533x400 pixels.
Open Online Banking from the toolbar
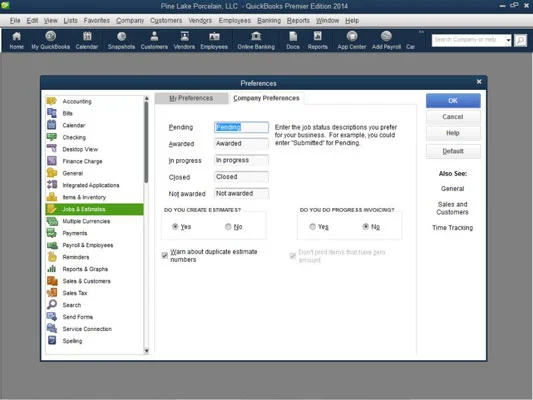pos(256,40)
